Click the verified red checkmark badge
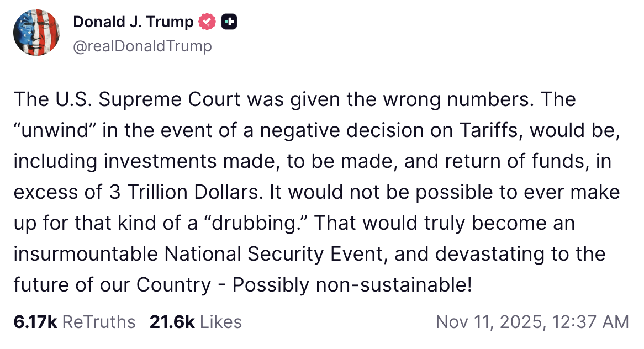The width and height of the screenshot is (644, 349). point(207,22)
